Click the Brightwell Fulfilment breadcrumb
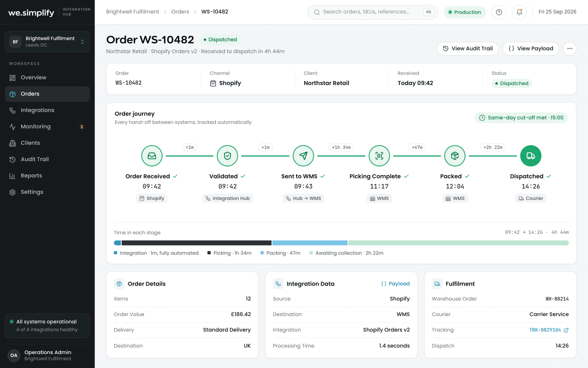 click(132, 12)
